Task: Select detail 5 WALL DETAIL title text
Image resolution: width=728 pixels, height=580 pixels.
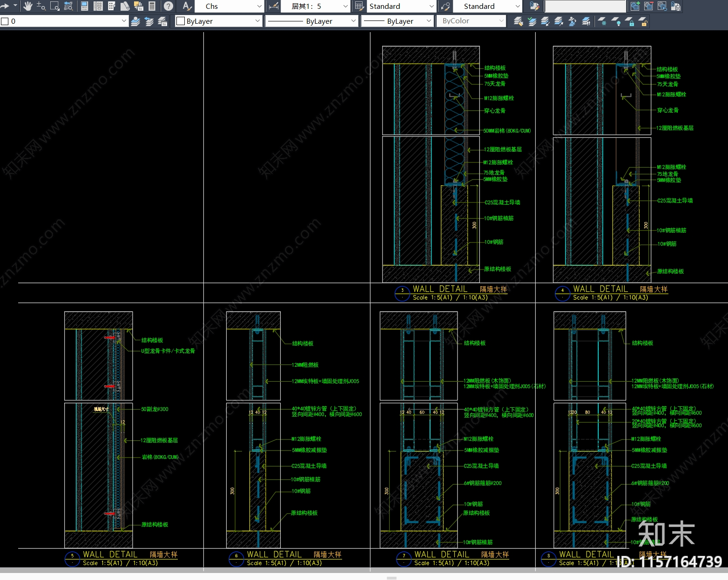Action: 110,554
